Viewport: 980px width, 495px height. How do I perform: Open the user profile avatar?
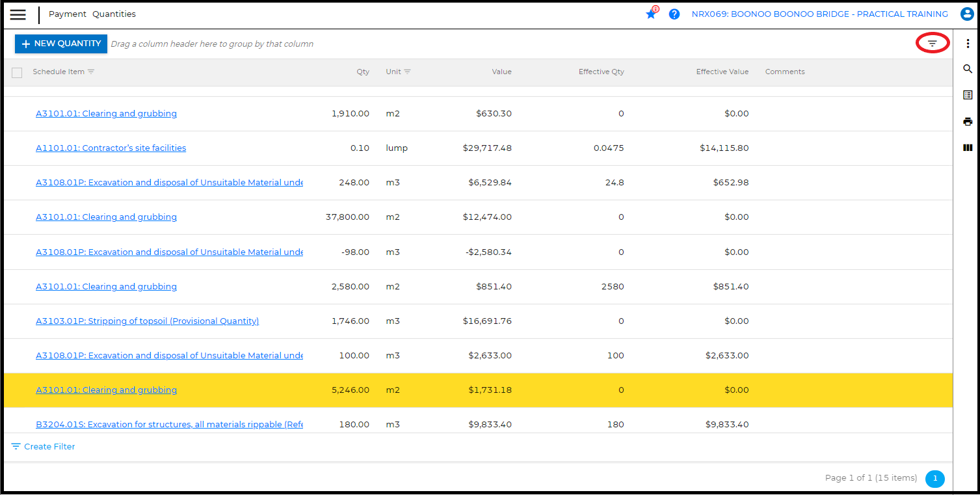pos(967,14)
